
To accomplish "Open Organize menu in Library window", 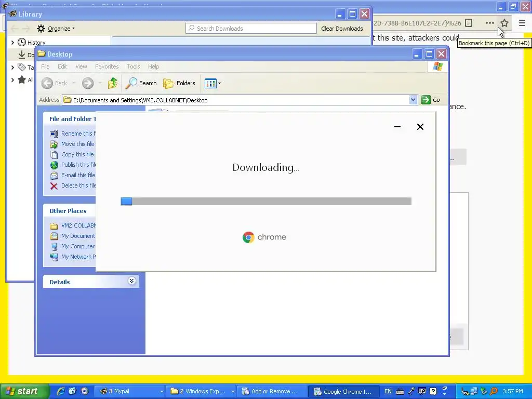I will (x=56, y=29).
